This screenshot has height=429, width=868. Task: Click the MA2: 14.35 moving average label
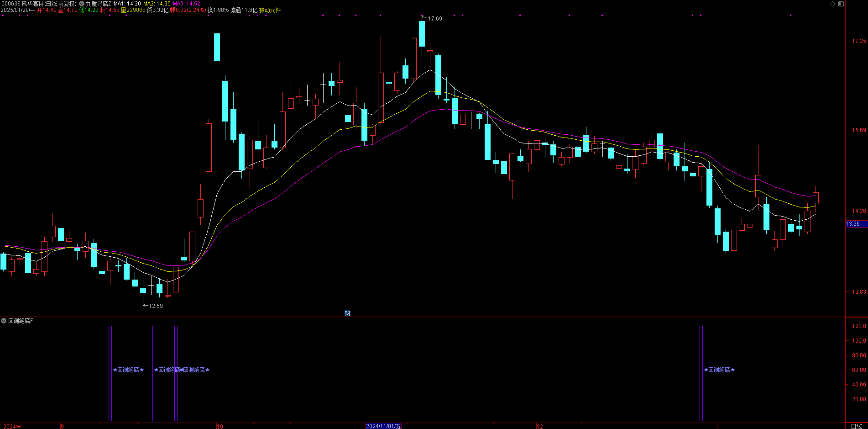coord(157,4)
